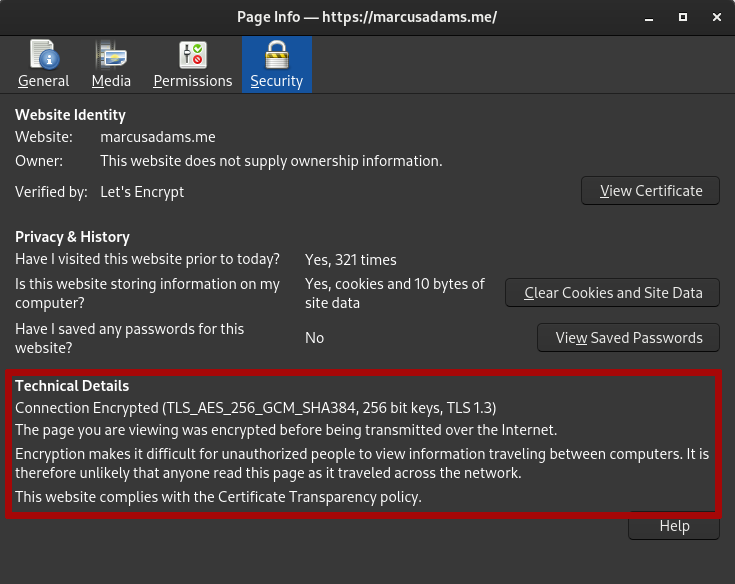Click the Connection Encrypted TLS details line

coord(255,408)
